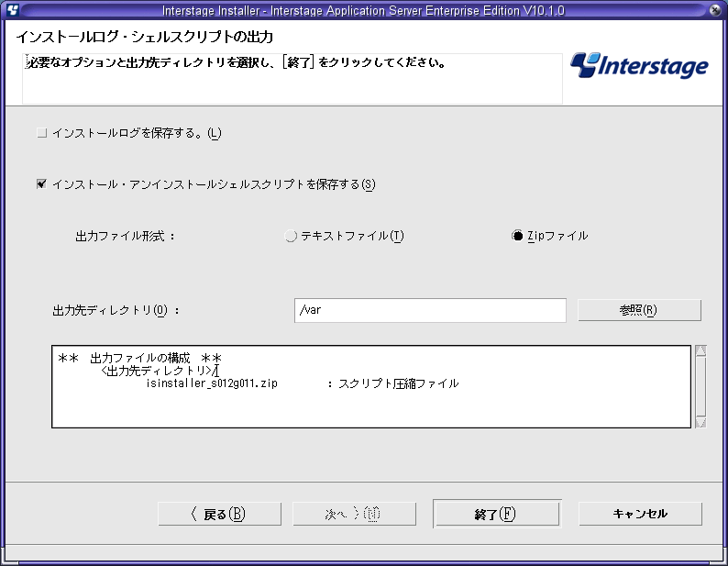The height and width of the screenshot is (566, 728).
Task: Click the 出力ファイルの構成 heading text
Action: click(140, 359)
